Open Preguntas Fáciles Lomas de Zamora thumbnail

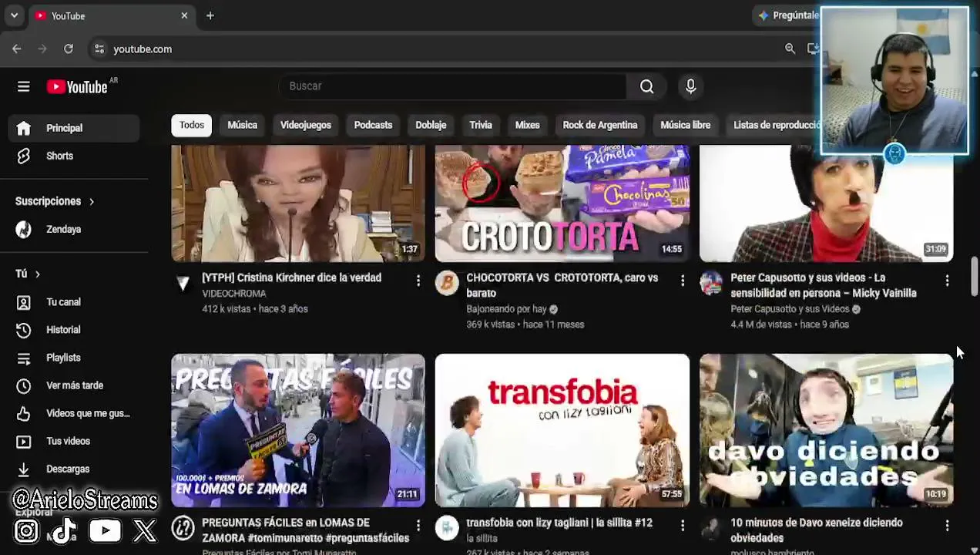(298, 430)
